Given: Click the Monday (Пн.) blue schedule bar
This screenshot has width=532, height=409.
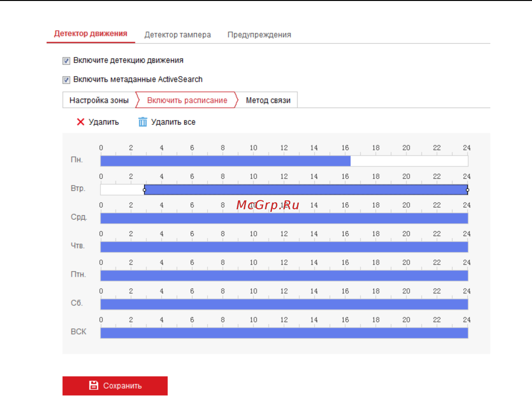Looking at the screenshot, I should click(225, 161).
